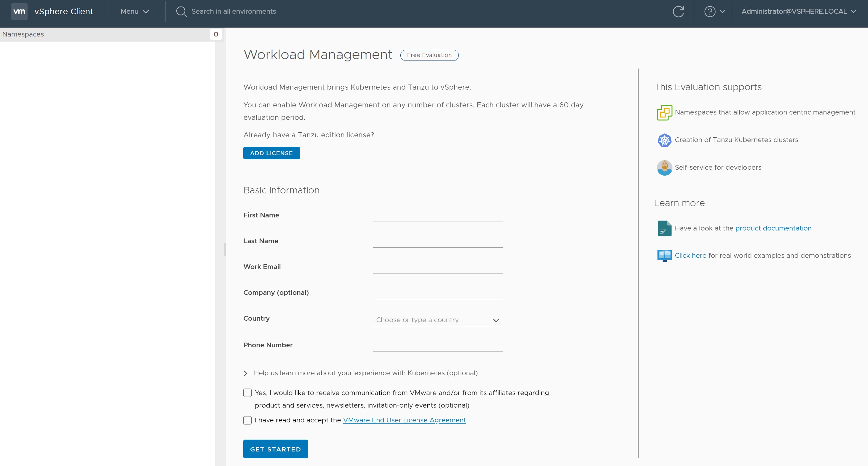Click the VMware vm logo icon
The height and width of the screenshot is (466, 868).
click(19, 12)
